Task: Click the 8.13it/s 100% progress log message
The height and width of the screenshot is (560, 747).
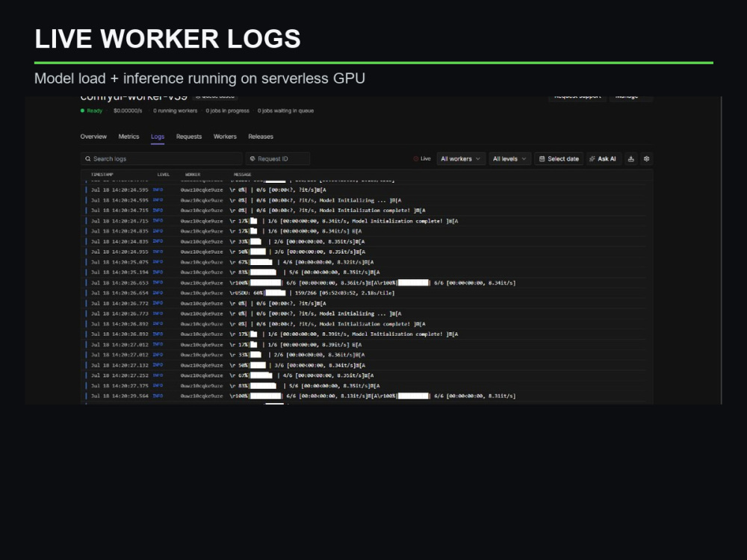Action: pyautogui.click(x=373, y=396)
